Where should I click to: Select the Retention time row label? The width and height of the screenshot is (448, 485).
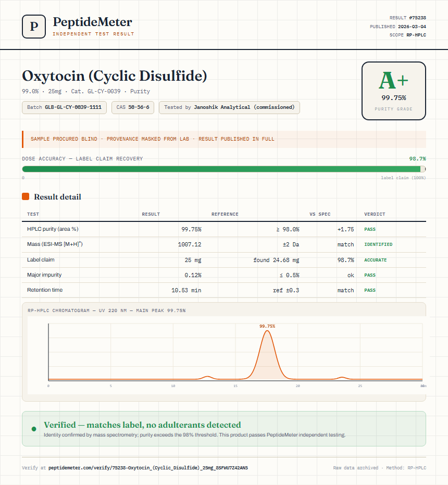pos(45,290)
